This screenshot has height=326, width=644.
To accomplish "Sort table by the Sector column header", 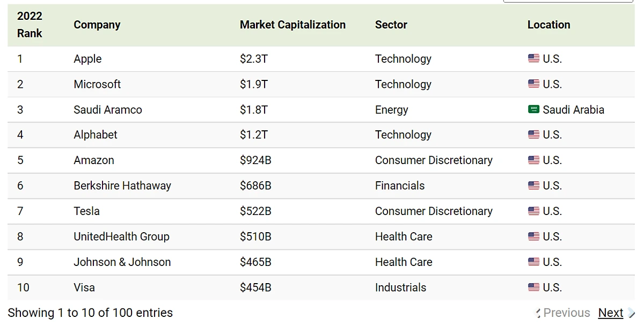I will click(x=391, y=25).
